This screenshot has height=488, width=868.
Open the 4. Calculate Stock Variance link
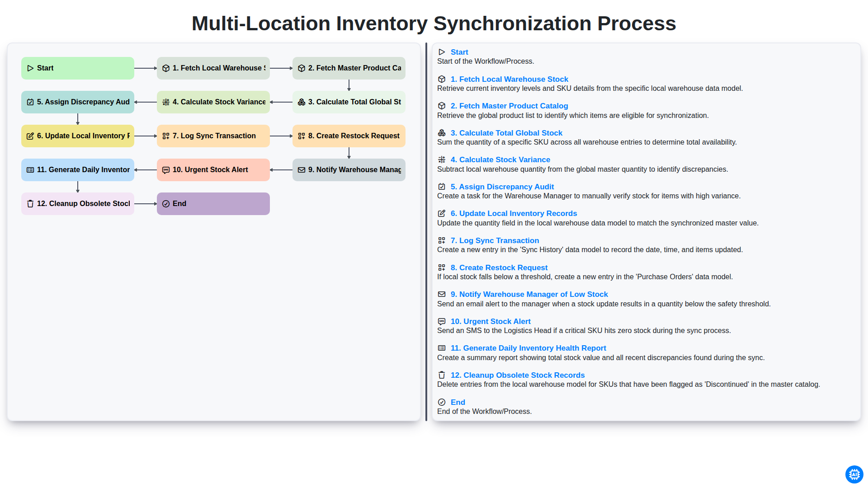tap(500, 160)
